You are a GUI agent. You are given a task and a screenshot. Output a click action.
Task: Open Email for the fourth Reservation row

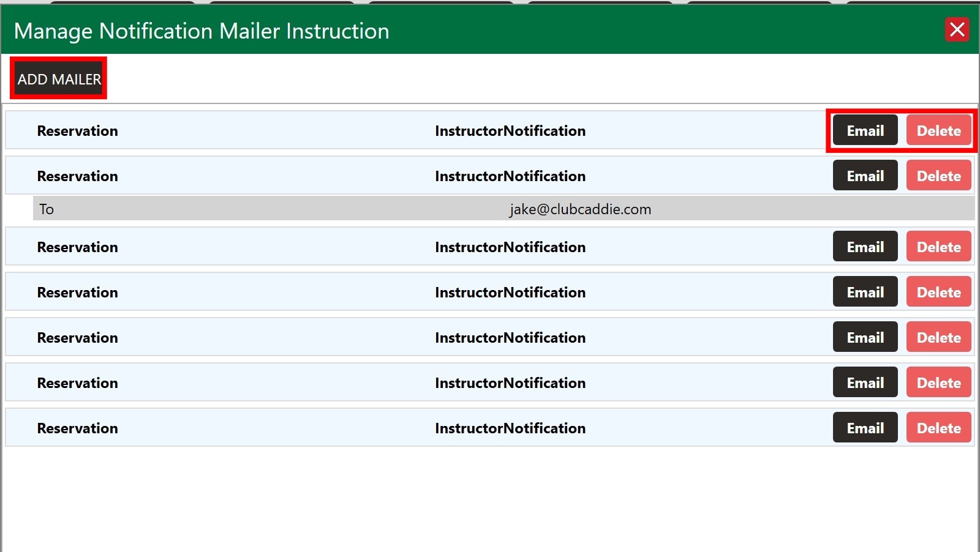tap(865, 292)
